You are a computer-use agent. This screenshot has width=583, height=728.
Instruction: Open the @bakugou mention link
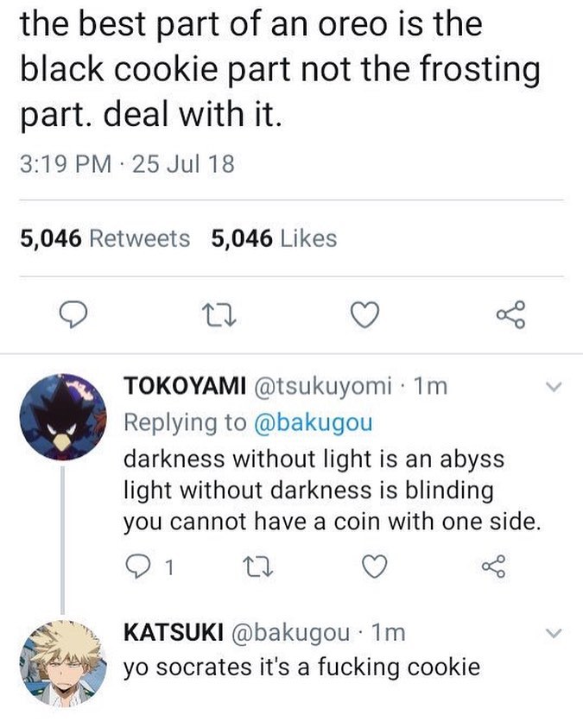[x=314, y=421]
